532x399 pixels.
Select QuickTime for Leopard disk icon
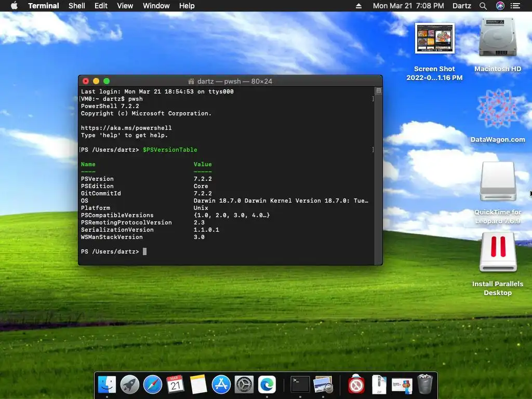pyautogui.click(x=498, y=181)
